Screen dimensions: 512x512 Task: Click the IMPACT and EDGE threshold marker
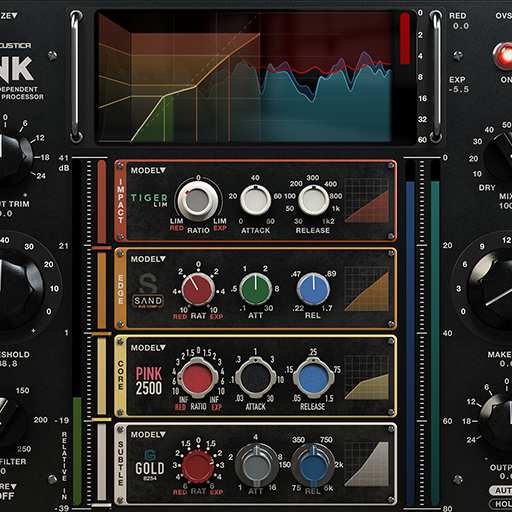tap(101, 248)
